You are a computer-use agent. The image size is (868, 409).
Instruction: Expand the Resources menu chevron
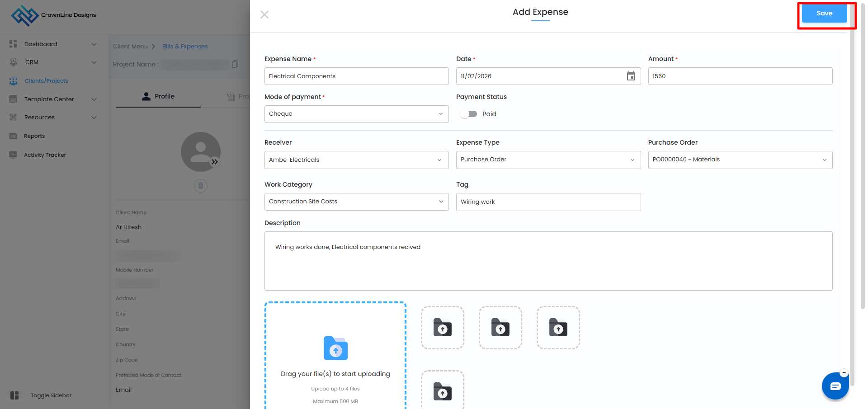(x=94, y=117)
